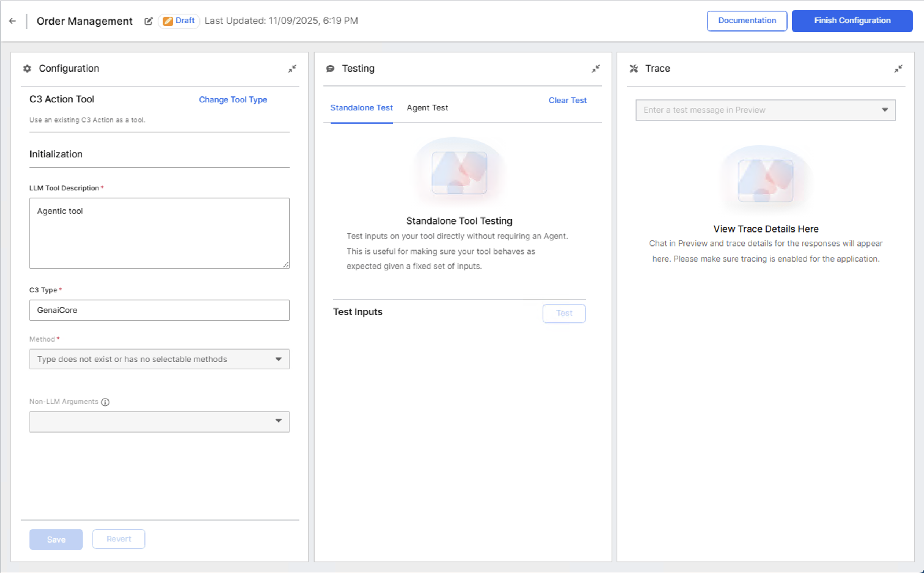Click the Clear Test link
This screenshot has height=573, width=924.
pyautogui.click(x=567, y=101)
